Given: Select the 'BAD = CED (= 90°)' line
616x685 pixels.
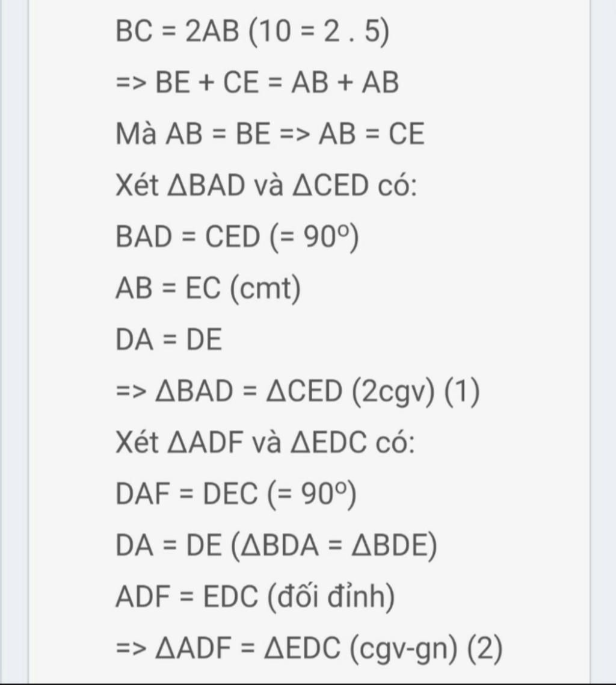Looking at the screenshot, I should click(x=237, y=237).
